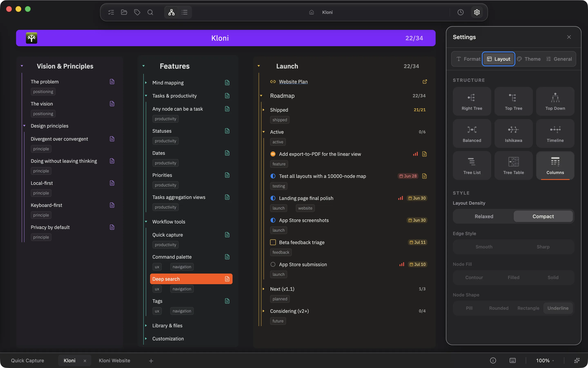The width and height of the screenshot is (588, 368).
Task: Set Layout Density to Relaxed
Action: click(484, 216)
